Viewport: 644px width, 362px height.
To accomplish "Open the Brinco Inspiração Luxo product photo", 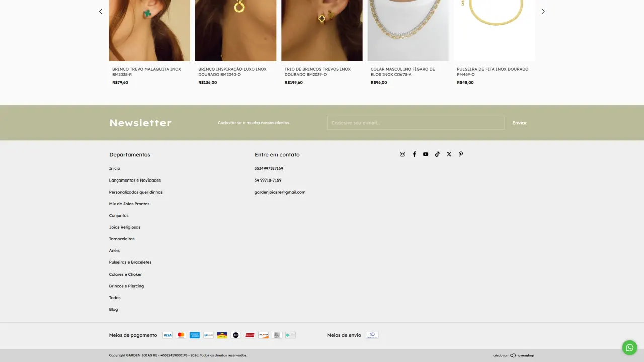I will coord(236,31).
